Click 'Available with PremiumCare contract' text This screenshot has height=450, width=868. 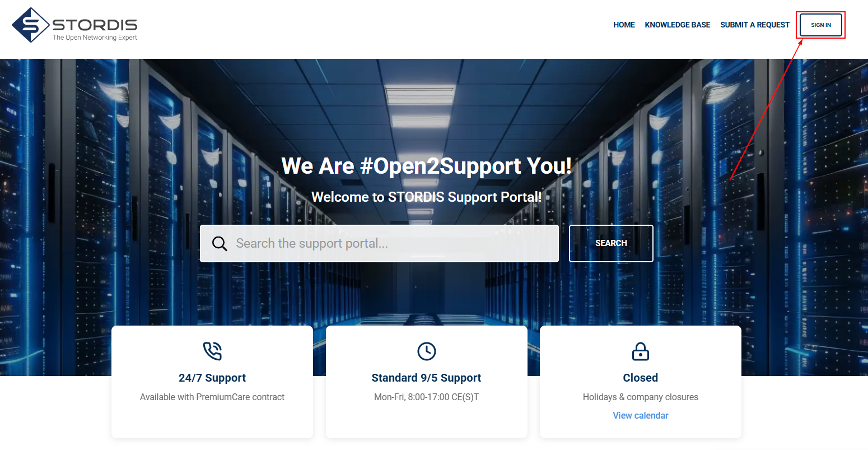tap(212, 397)
